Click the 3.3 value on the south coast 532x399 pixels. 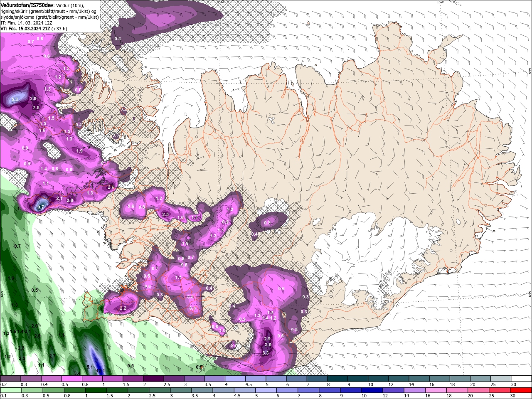[x=266, y=353]
